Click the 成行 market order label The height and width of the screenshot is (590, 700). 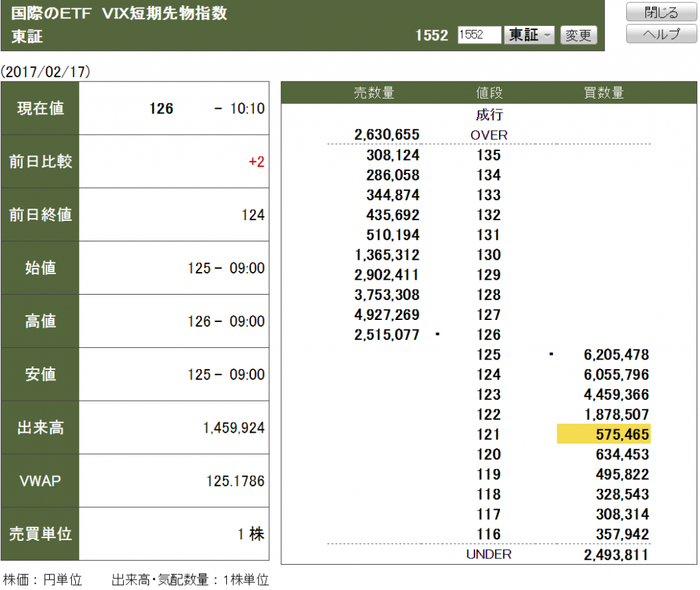pyautogui.click(x=489, y=115)
